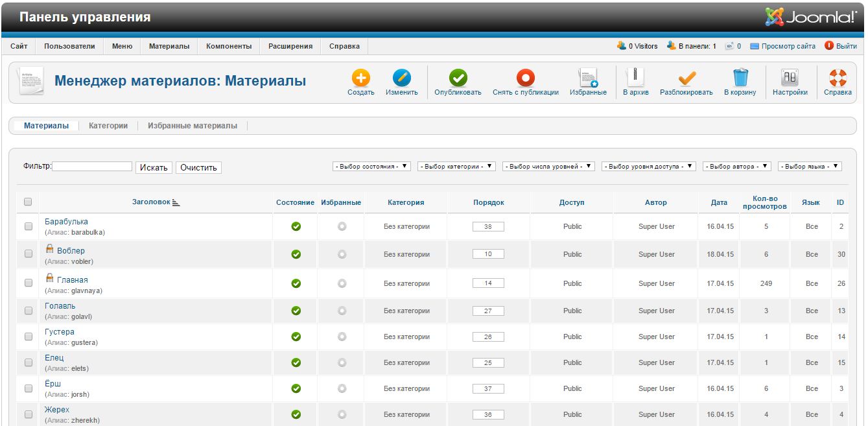This screenshot has width=868, height=426.
Task: Open the Выбор состояния dropdown
Action: click(x=372, y=167)
